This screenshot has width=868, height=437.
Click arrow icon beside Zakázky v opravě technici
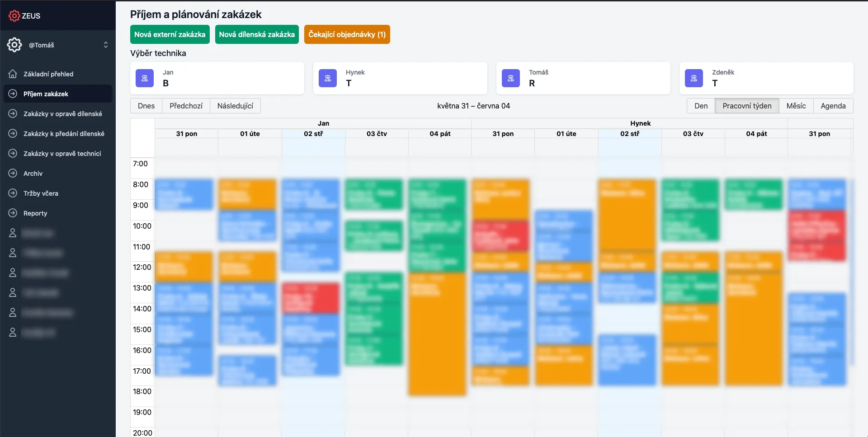[13, 153]
